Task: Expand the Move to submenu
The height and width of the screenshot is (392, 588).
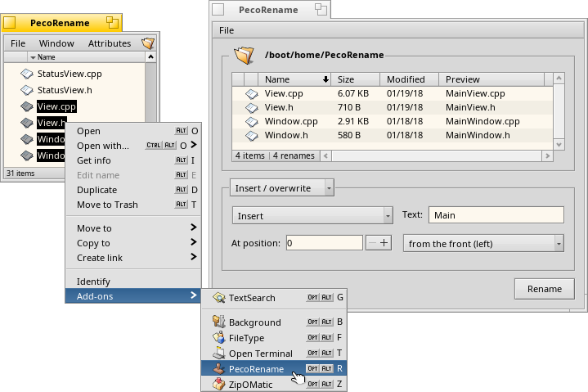Action: click(134, 228)
